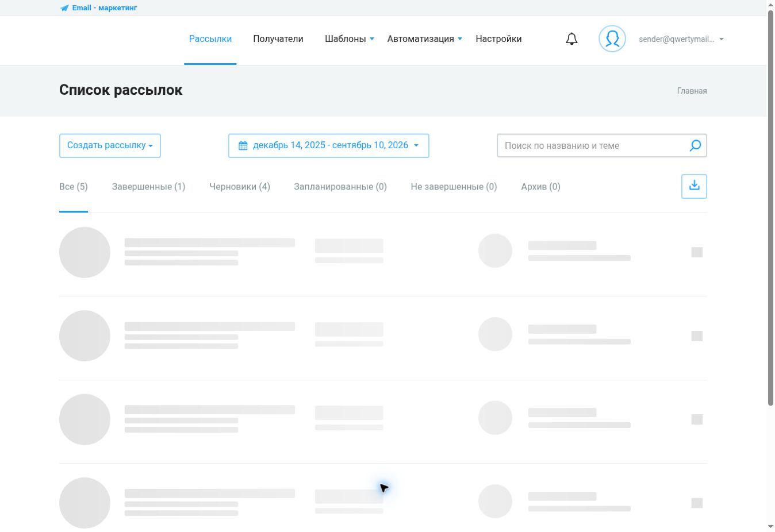Open notifications bell icon
The width and height of the screenshot is (775, 532).
(x=571, y=39)
